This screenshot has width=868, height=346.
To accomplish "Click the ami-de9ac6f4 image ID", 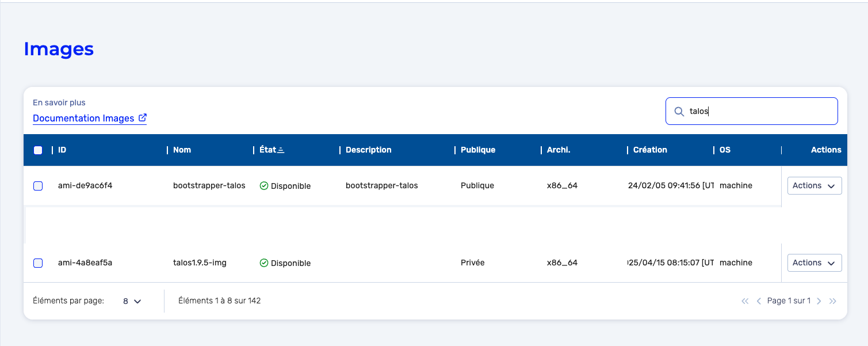I will (85, 186).
